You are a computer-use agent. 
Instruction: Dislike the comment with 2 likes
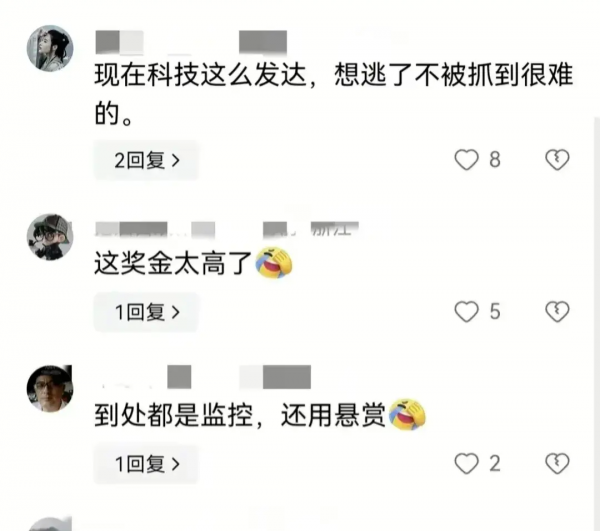pos(557,463)
